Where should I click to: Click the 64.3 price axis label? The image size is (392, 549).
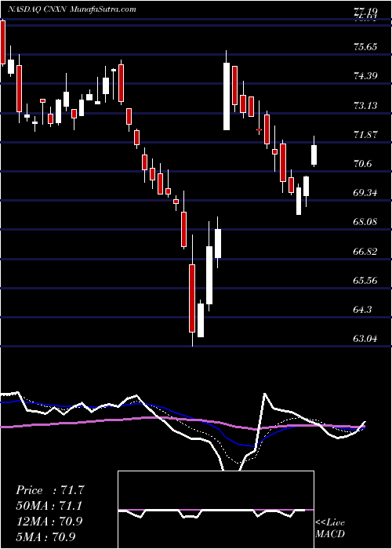(363, 310)
